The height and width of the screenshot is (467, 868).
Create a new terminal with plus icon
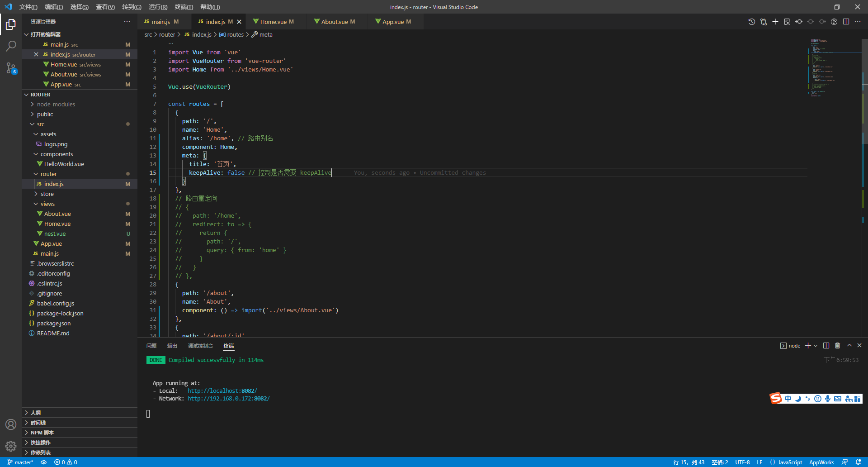coord(808,346)
